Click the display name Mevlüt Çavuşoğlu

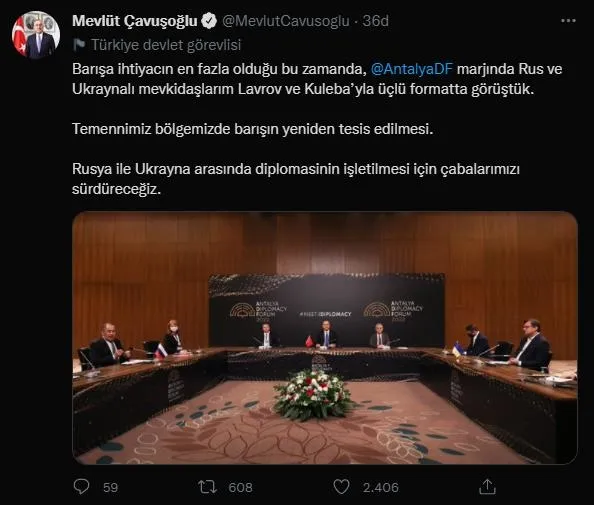click(135, 21)
